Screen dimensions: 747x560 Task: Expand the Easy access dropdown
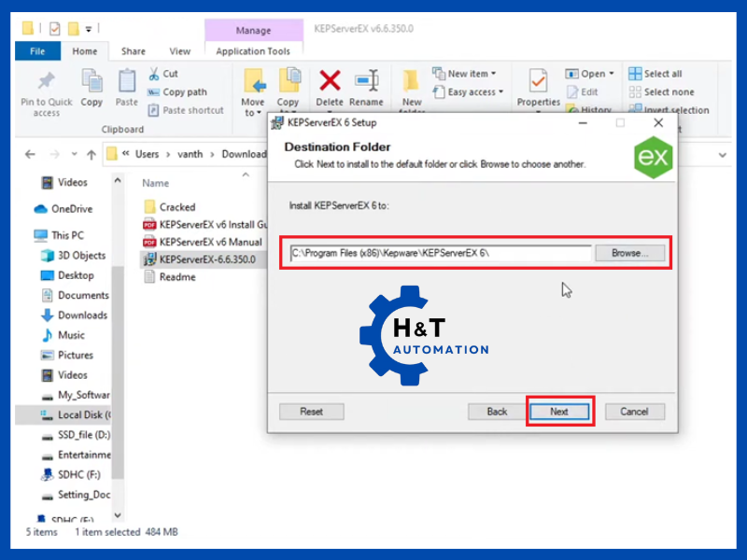pos(468,91)
